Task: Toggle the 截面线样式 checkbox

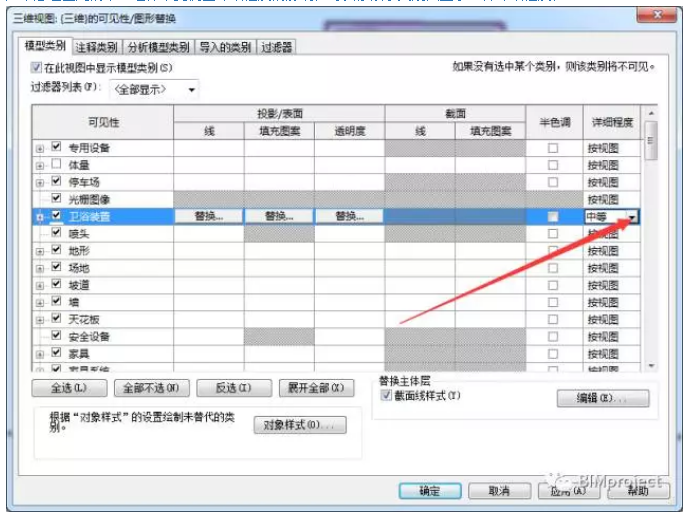Action: pos(387,396)
